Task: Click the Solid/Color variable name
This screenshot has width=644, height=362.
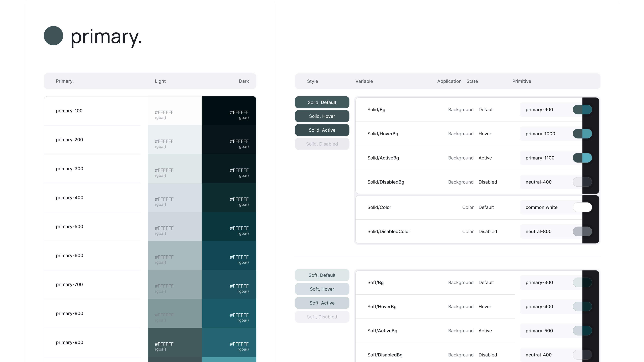Action: pyautogui.click(x=379, y=207)
